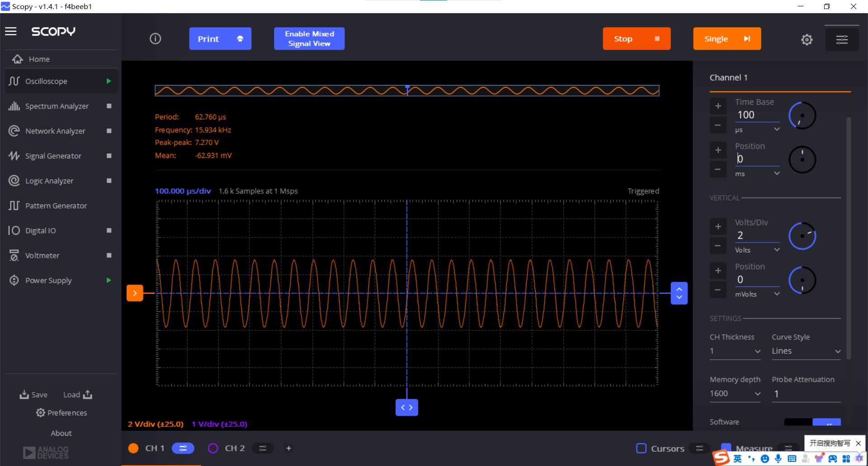Expand horizontal Position unit dropdown (ms)

pyautogui.click(x=757, y=173)
